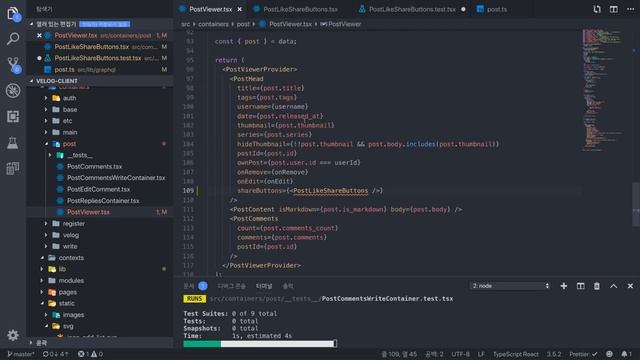640x360 pixels.
Task: Open the Source Control view
Action: 13,65
